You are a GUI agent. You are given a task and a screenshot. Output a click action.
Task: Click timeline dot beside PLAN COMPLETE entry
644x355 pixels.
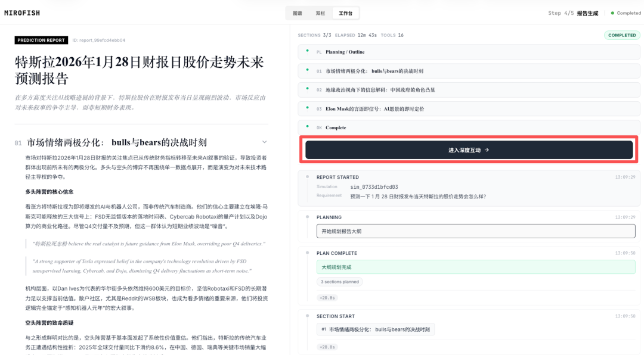pos(307,253)
